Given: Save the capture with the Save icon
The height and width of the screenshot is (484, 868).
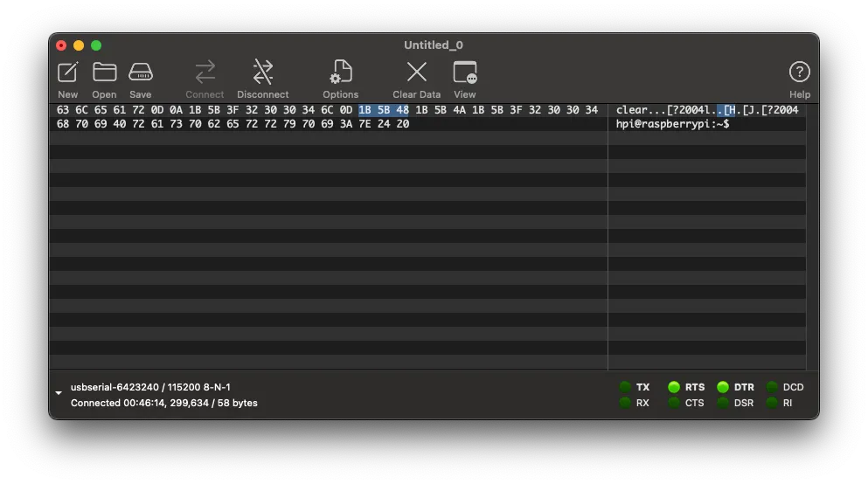Looking at the screenshot, I should point(141,73).
